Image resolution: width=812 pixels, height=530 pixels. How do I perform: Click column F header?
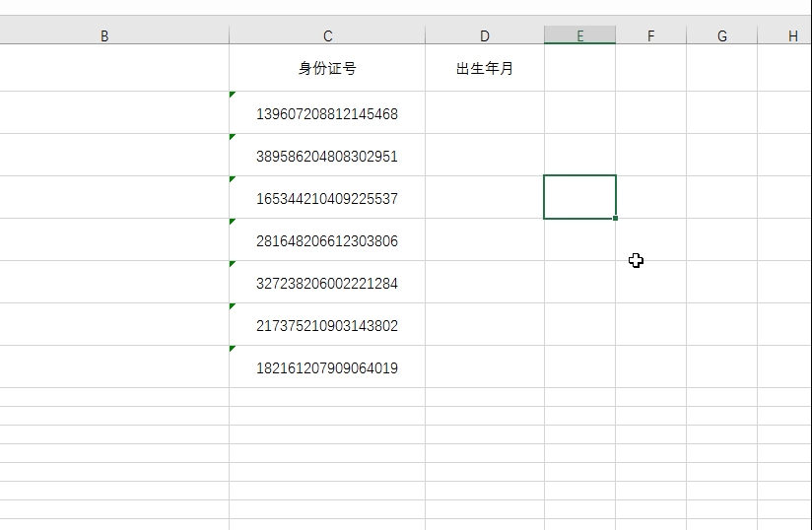pyautogui.click(x=650, y=36)
